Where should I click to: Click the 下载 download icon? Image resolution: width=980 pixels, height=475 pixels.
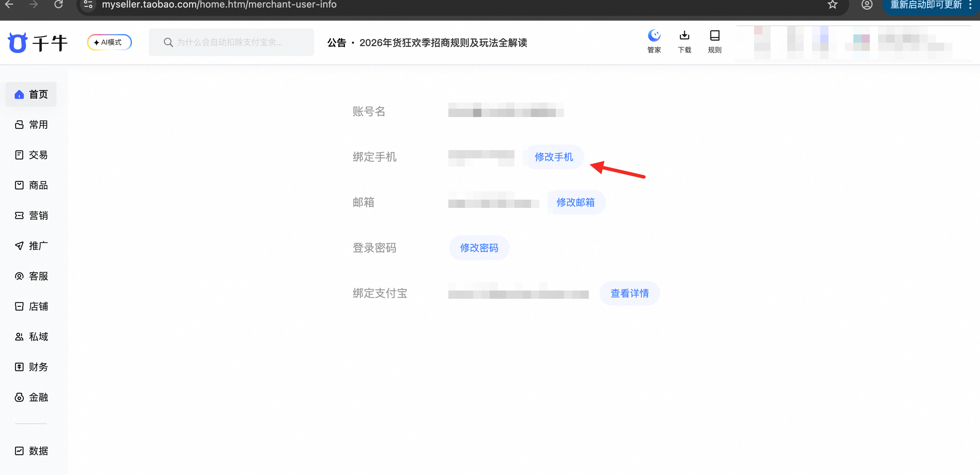tap(685, 41)
